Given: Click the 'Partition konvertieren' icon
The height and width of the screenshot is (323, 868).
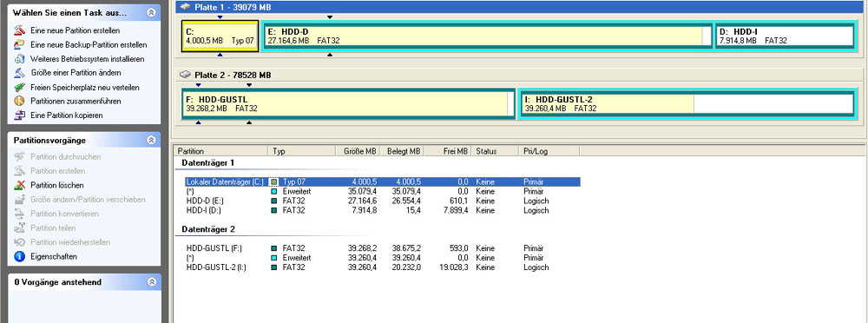Looking at the screenshot, I should 20,214.
